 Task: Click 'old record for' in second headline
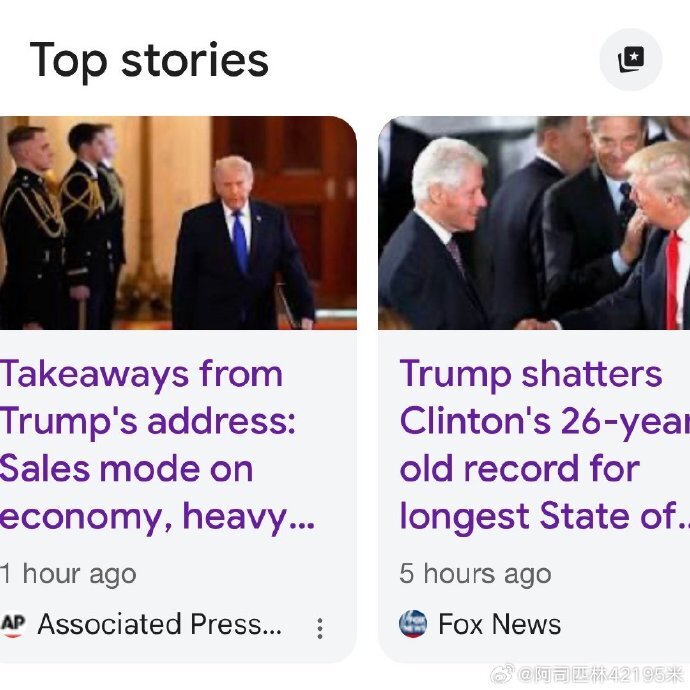click(519, 469)
